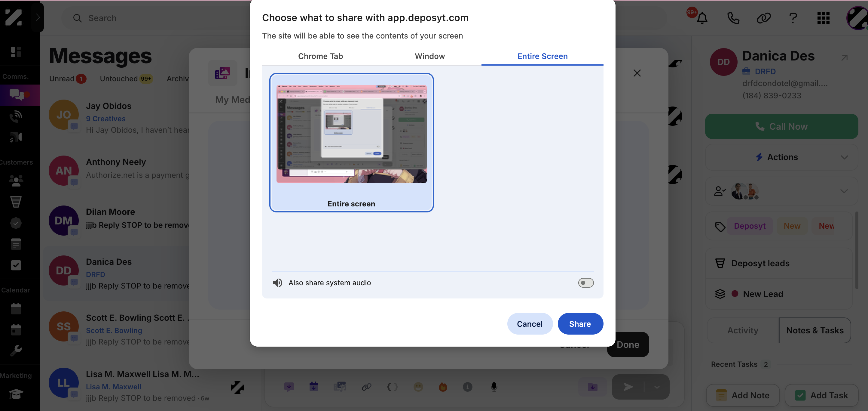Click the info icon in composer
The width and height of the screenshot is (868, 411).
[x=467, y=387]
